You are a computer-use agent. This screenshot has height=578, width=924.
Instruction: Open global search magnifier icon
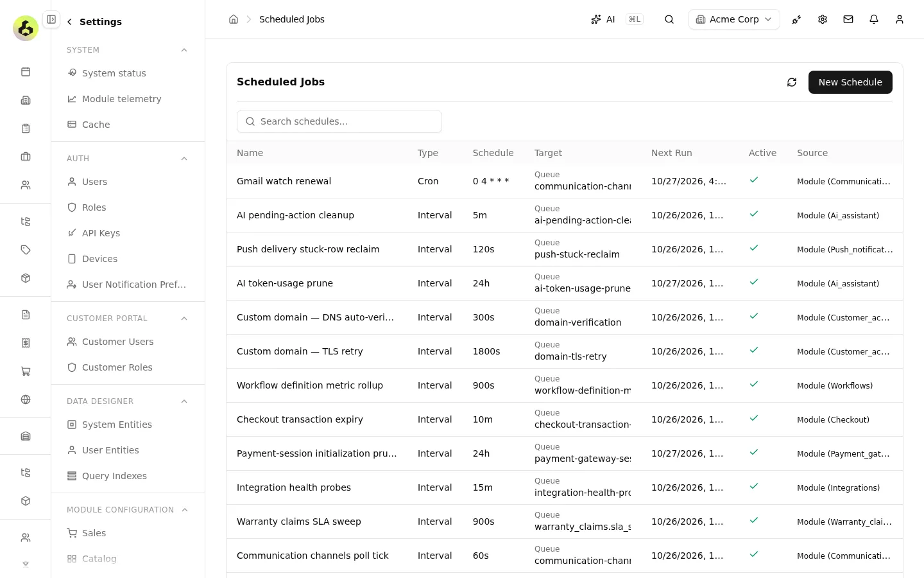click(x=669, y=19)
